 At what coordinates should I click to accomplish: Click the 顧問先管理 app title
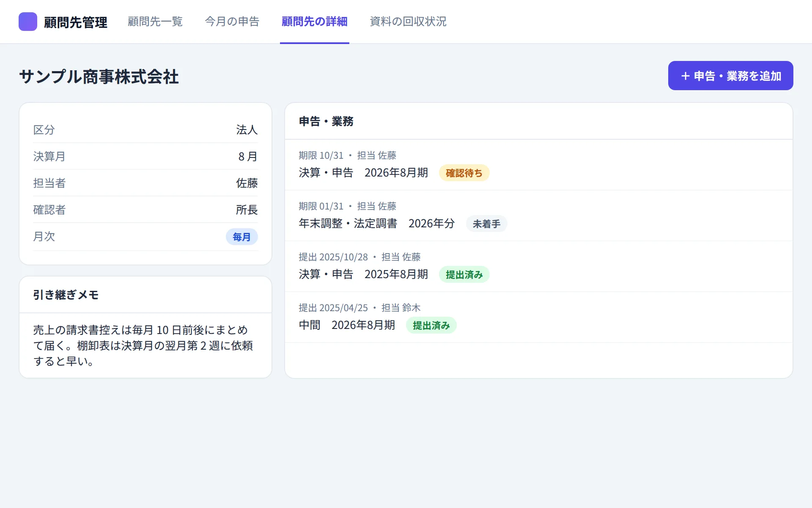tap(76, 22)
